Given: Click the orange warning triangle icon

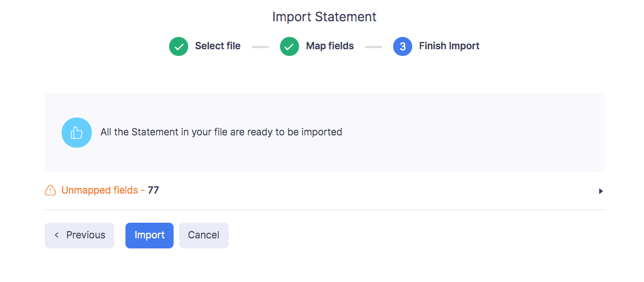Looking at the screenshot, I should click(50, 191).
